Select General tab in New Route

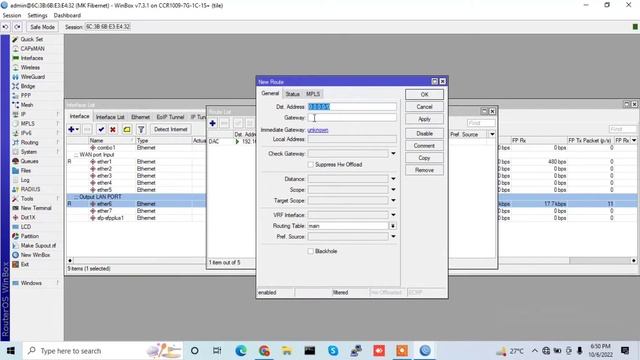(x=270, y=93)
